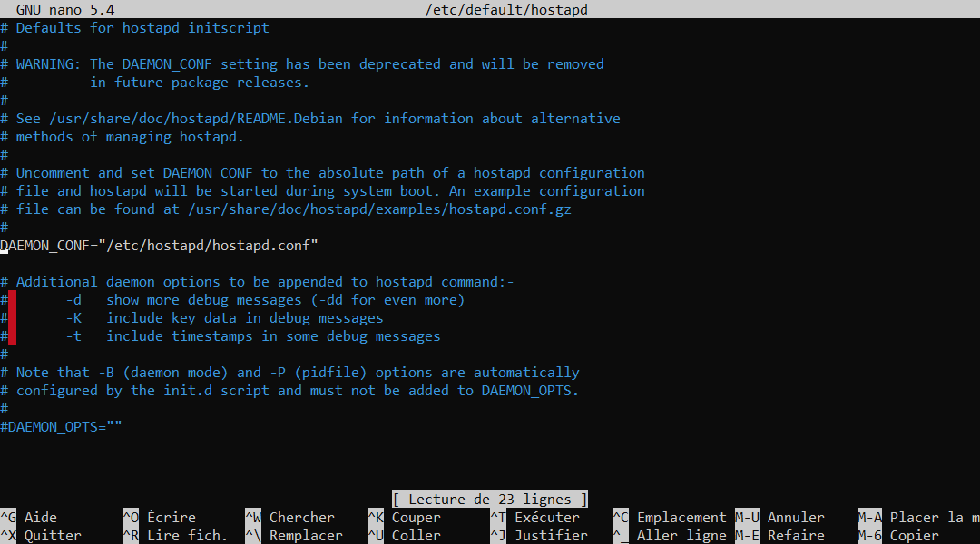This screenshot has width=980, height=544.
Task: Click the ^O Écrire shortcut
Action: pos(159,518)
